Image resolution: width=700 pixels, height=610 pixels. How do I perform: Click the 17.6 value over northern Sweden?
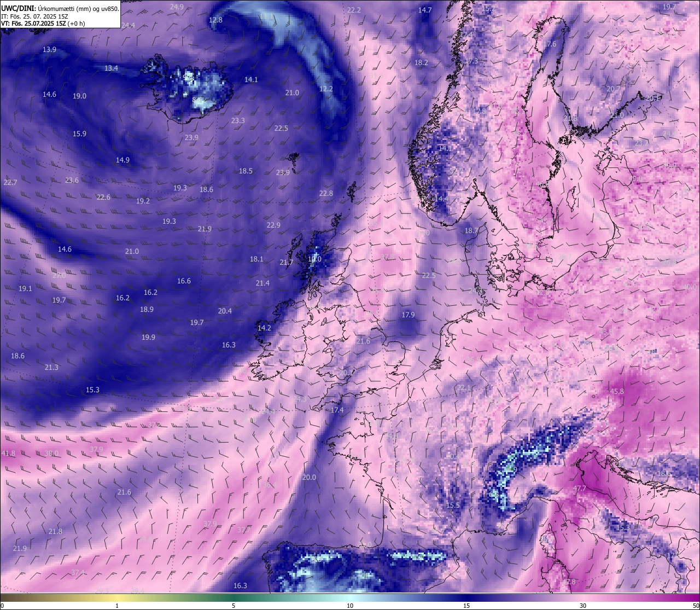550,44
